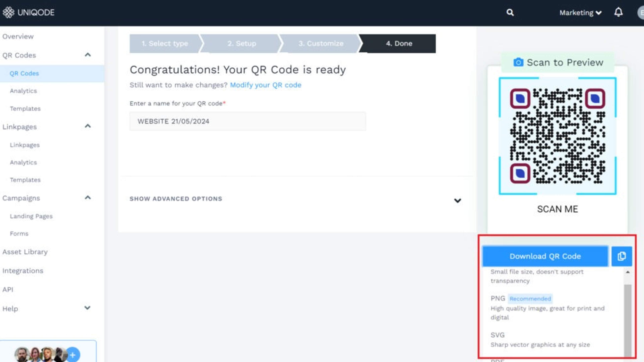The width and height of the screenshot is (644, 362).
Task: Open search with the magnifier icon
Action: click(510, 13)
